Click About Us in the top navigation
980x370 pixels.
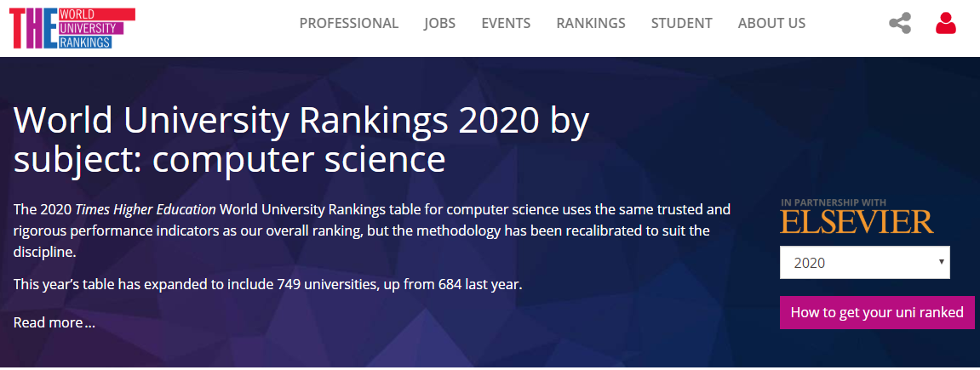pyautogui.click(x=771, y=23)
